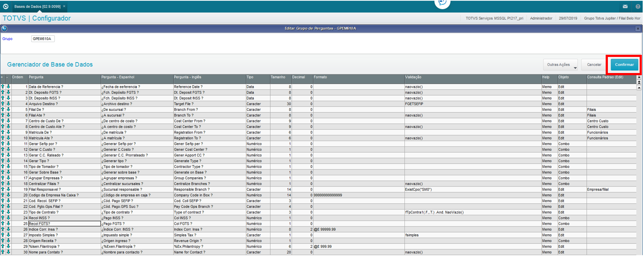Click 'FGETSEFIP' validation cell
The image size is (644, 256).
(472, 104)
